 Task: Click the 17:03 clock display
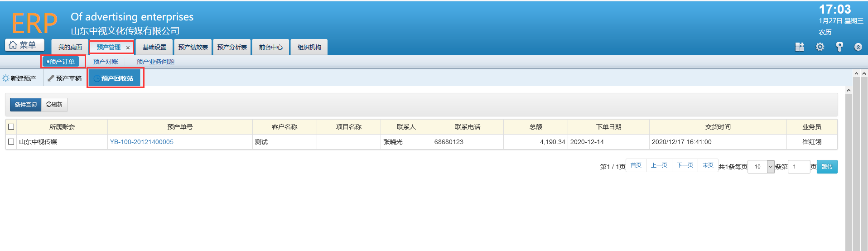pyautogui.click(x=835, y=10)
